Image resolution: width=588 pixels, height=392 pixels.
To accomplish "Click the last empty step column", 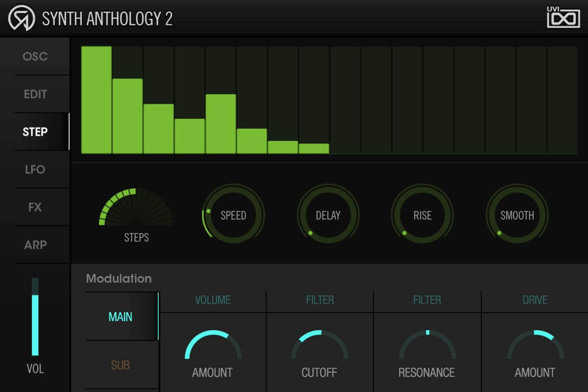I will (563, 100).
